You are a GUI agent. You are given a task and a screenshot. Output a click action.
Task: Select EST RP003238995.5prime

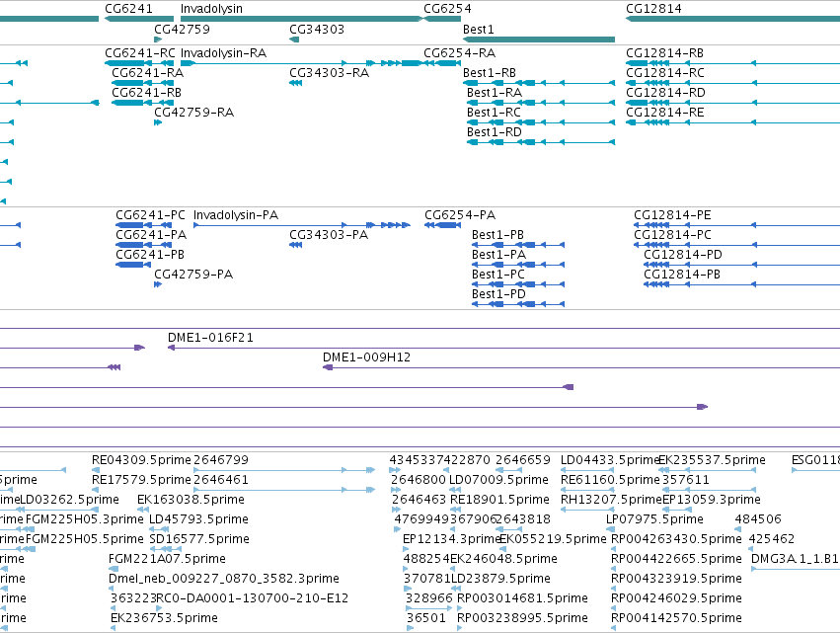point(522,618)
